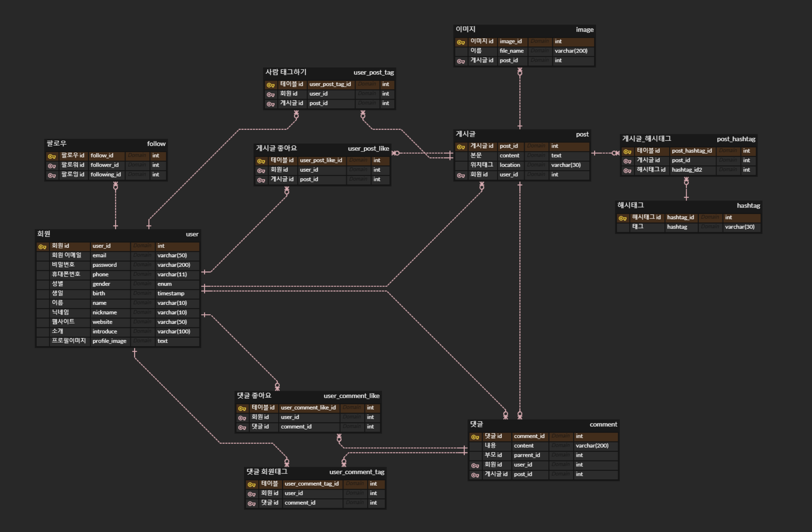The image size is (812, 532).
Task: Click the profile_image column name
Action: click(x=109, y=341)
